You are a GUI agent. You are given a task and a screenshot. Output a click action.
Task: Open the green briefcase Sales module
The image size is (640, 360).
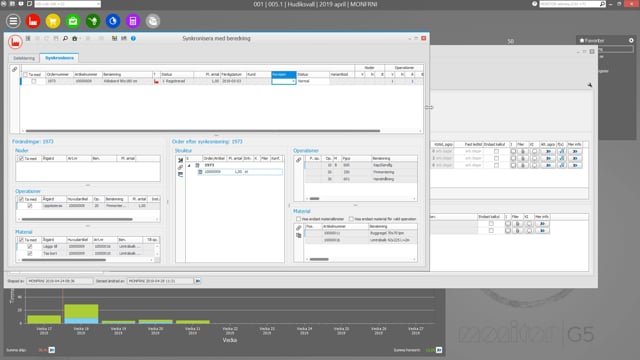click(x=73, y=21)
